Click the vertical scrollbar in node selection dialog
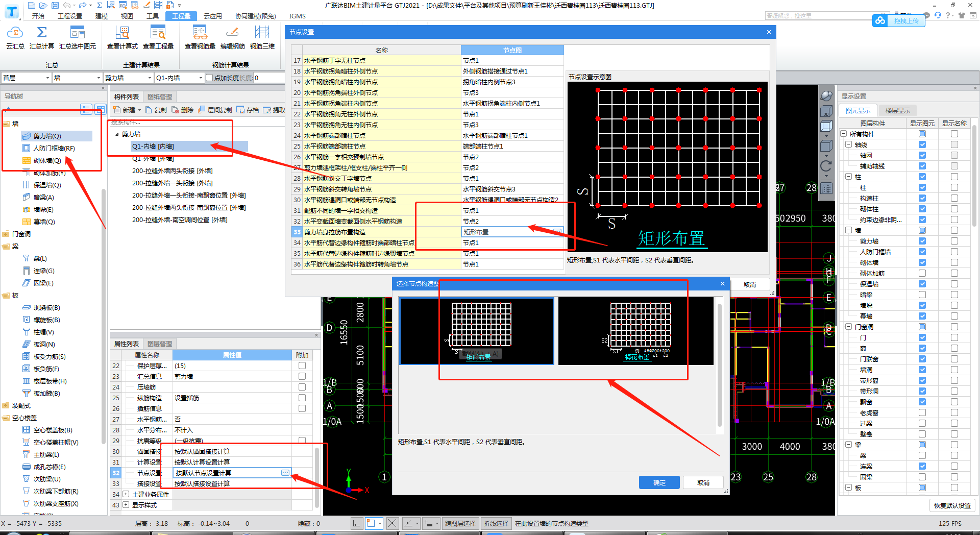 coord(720,365)
